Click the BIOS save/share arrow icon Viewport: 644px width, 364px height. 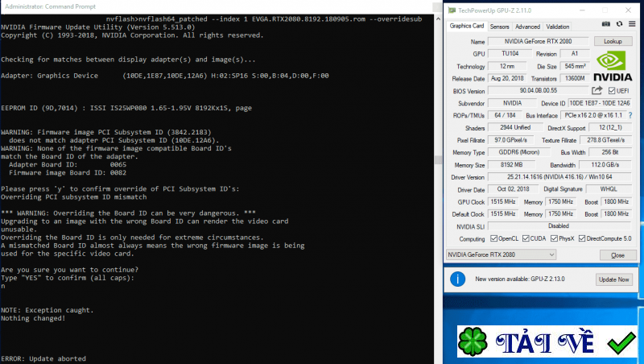(x=597, y=90)
